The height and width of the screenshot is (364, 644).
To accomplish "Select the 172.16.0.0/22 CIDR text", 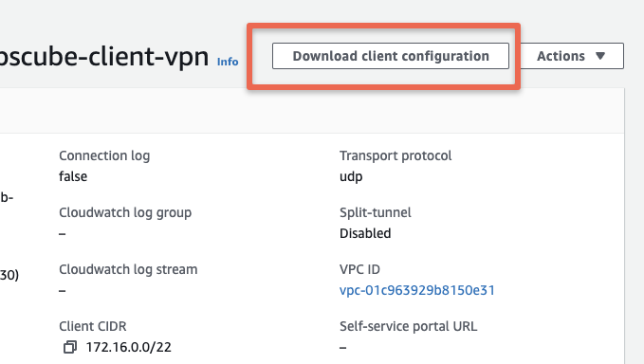I will [x=129, y=347].
